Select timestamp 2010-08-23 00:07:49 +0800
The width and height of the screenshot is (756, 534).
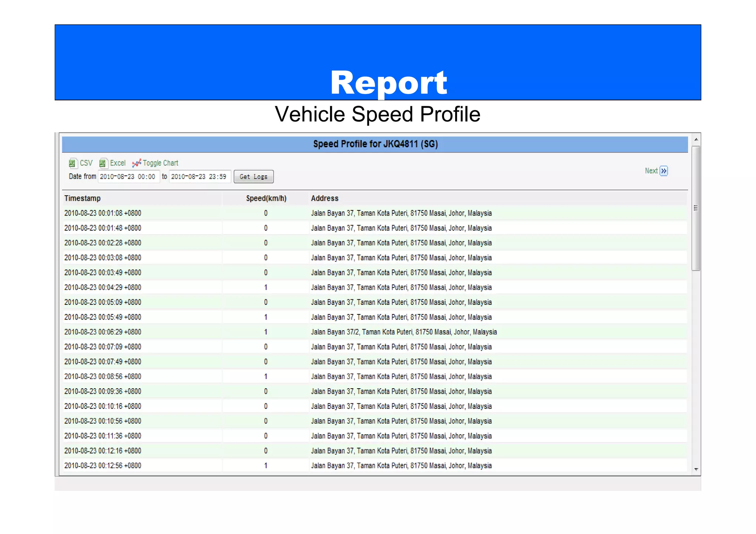103,362
